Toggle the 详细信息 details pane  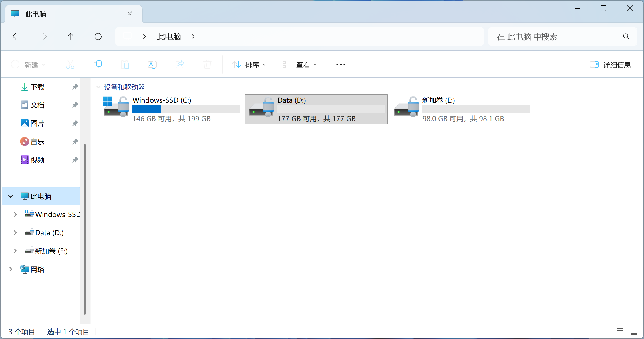(x=610, y=65)
